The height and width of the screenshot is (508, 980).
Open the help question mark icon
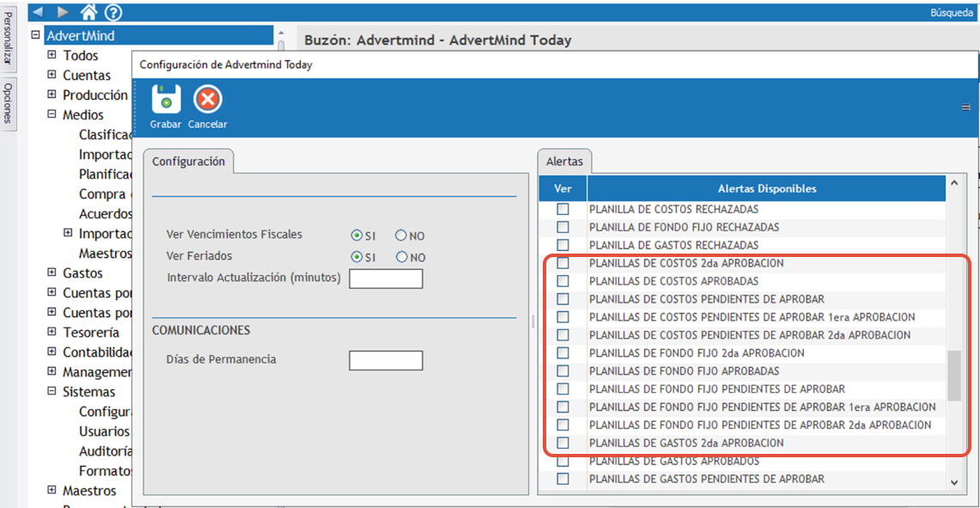click(x=113, y=11)
